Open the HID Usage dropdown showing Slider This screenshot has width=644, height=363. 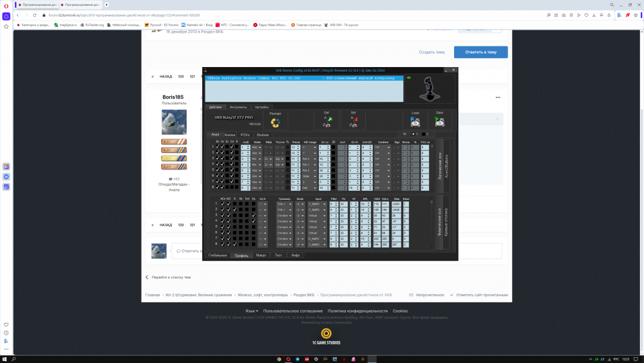(309, 176)
